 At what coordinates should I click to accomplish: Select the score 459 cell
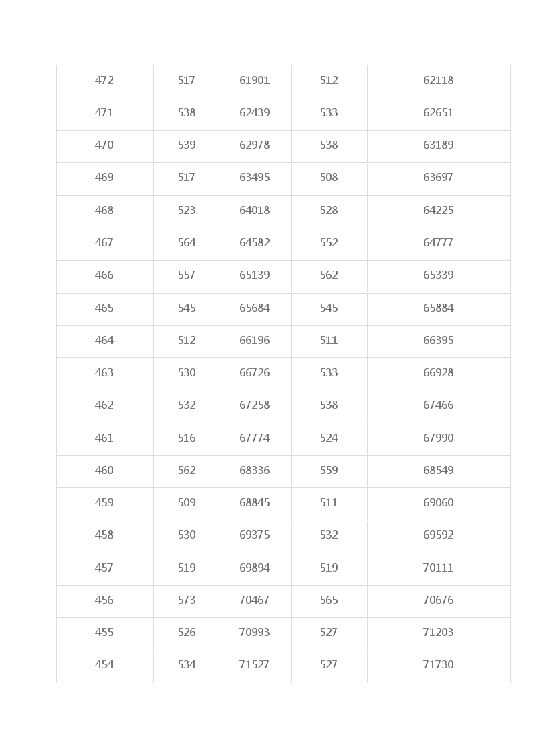104,503
